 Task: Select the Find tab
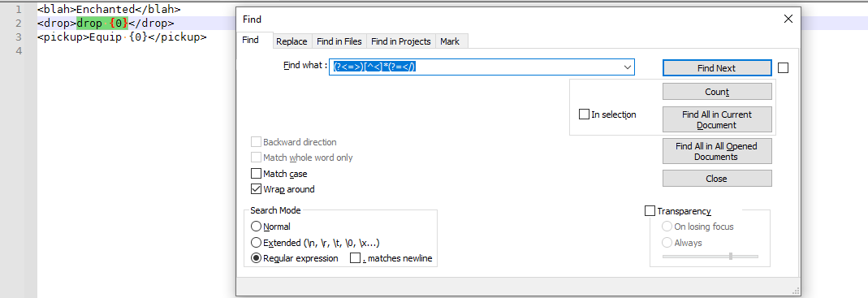250,40
